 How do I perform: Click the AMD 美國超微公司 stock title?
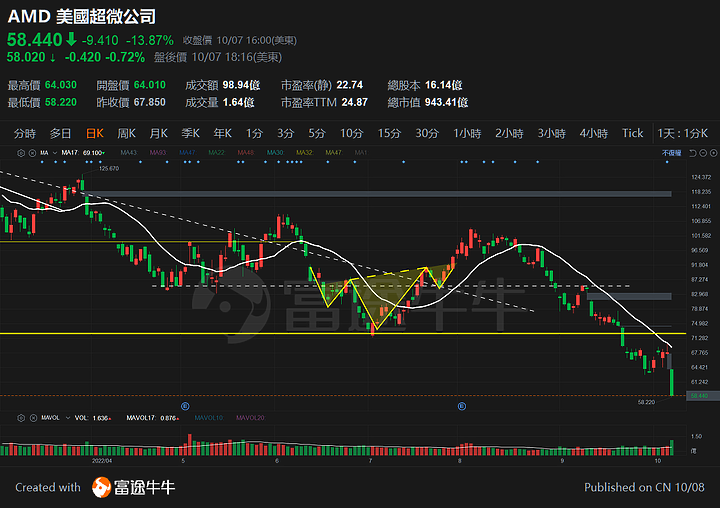tap(82, 17)
